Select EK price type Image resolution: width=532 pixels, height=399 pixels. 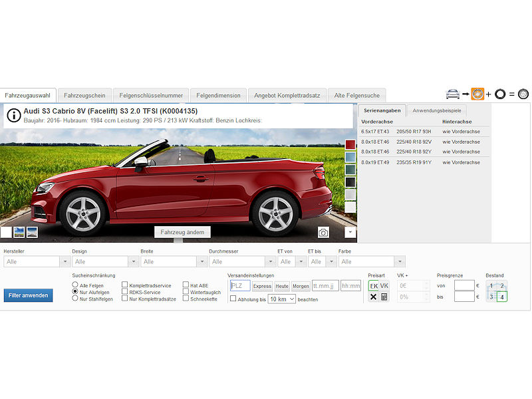pyautogui.click(x=374, y=286)
